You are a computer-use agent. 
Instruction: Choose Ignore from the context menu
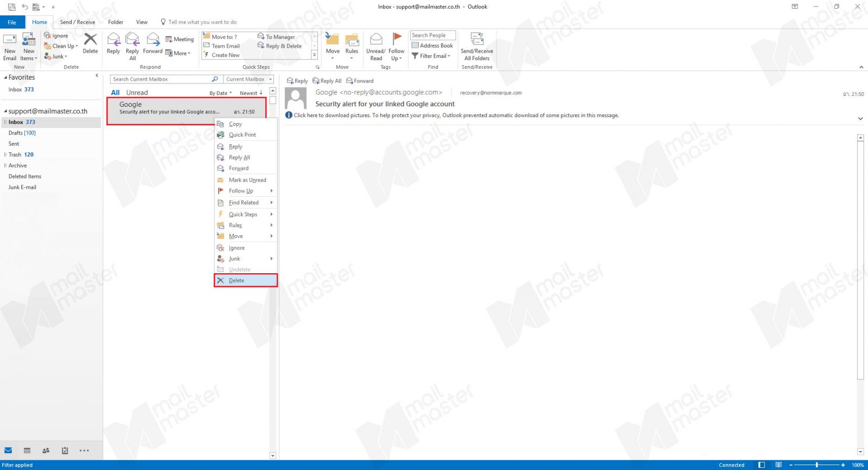coord(246,248)
